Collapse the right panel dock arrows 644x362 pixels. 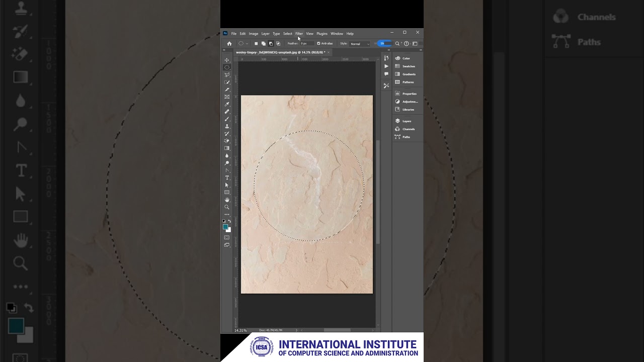point(421,50)
